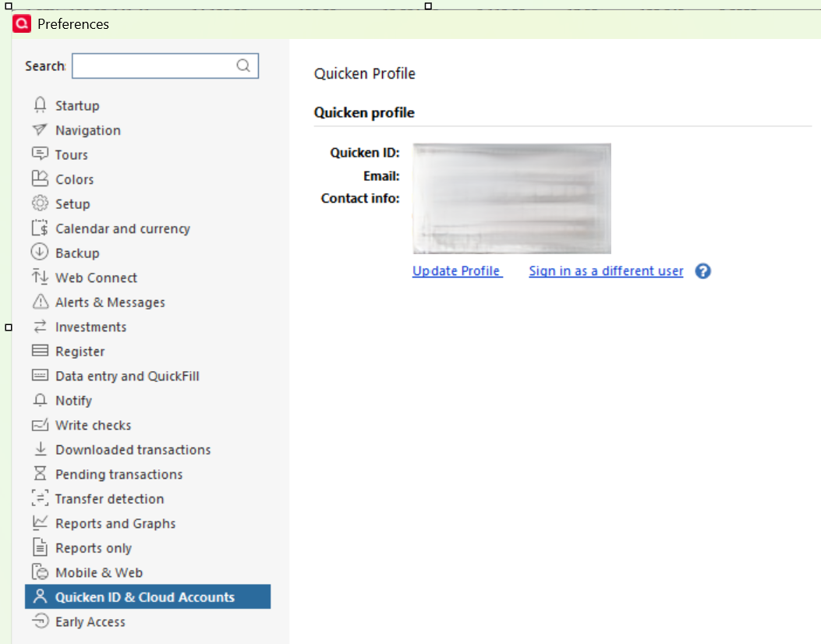The image size is (821, 644).
Task: Select Navigation preferences
Action: [88, 130]
